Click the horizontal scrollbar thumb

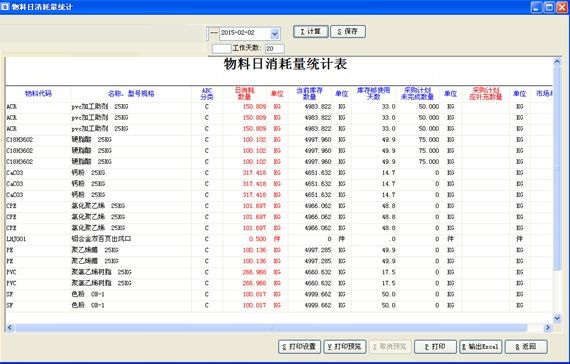(x=271, y=328)
